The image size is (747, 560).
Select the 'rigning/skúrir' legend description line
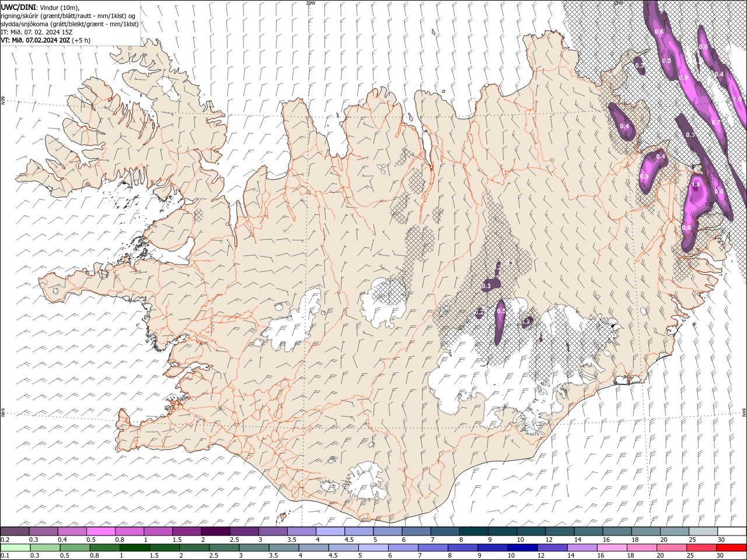[69, 16]
